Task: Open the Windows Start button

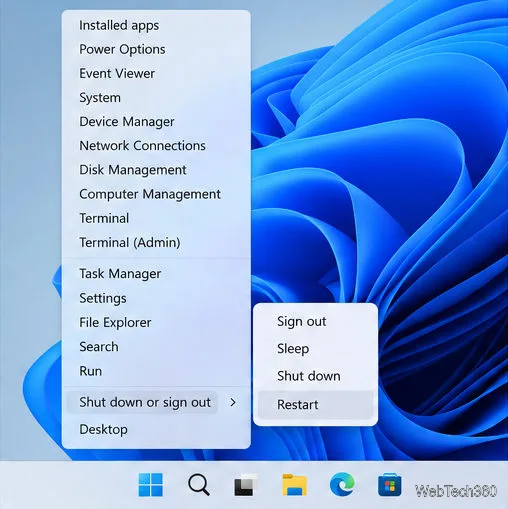Action: [x=151, y=484]
